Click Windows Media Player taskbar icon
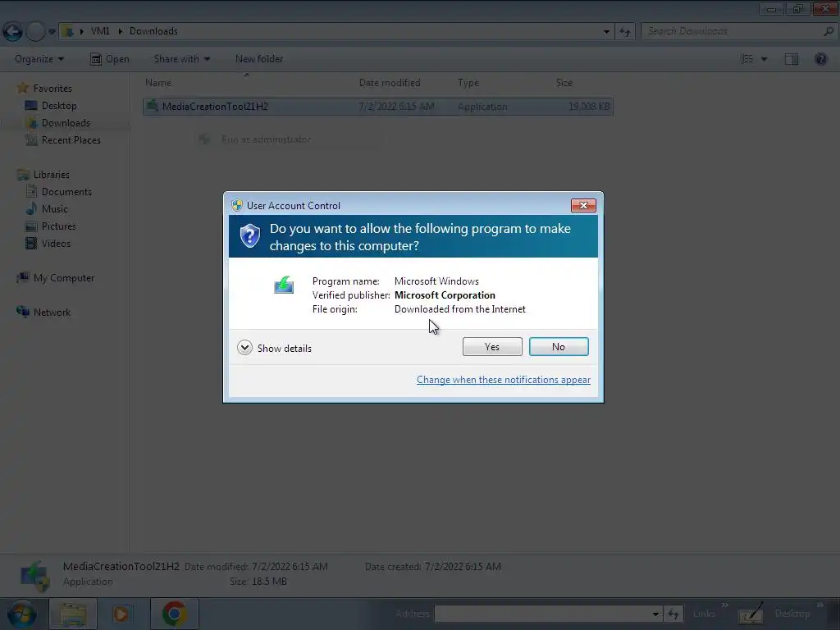The width and height of the screenshot is (840, 630). click(x=121, y=614)
